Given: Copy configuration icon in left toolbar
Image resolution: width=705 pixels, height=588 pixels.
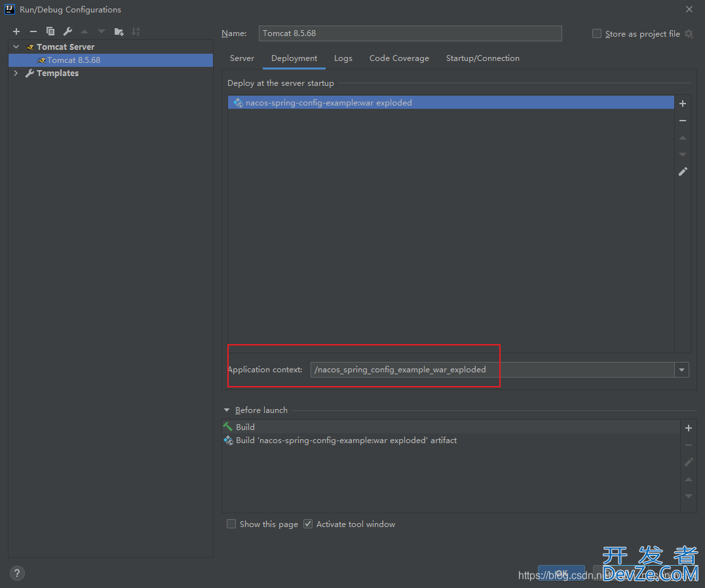Looking at the screenshot, I should tap(50, 31).
